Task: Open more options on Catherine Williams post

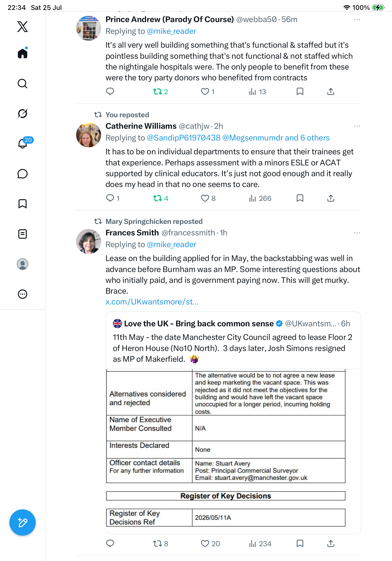Action: click(x=357, y=126)
